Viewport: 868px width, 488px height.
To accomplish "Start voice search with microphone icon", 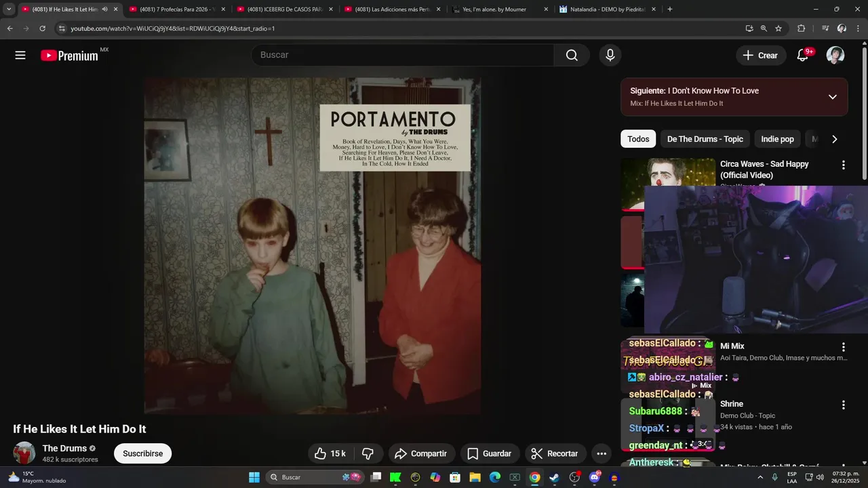I will 610,56.
